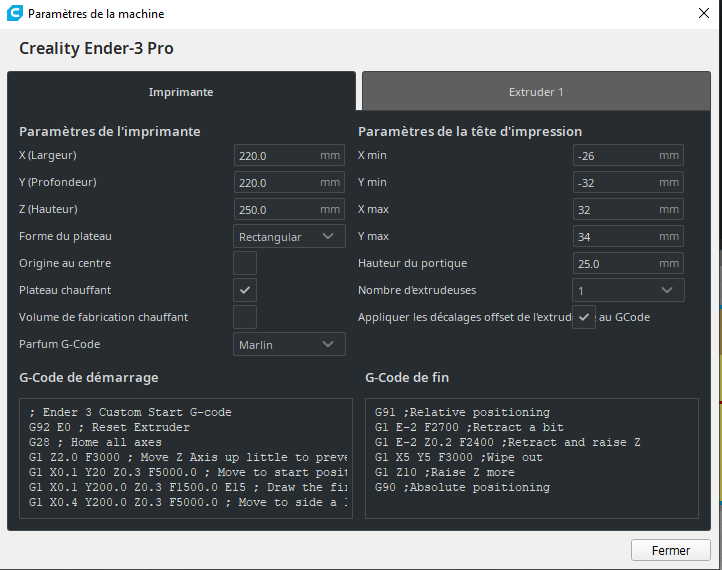The width and height of the screenshot is (722, 570).
Task: Click the Paramètres de l'imprimante heading
Action: point(110,131)
